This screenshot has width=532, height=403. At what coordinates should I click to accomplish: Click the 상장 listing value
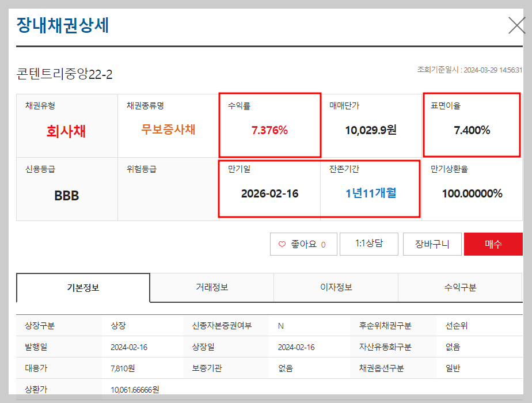point(118,326)
